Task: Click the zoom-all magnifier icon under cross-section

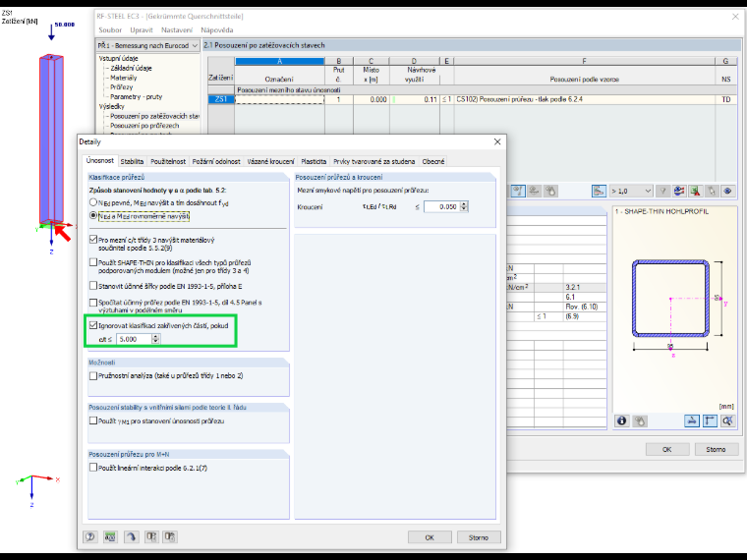Action: pos(727,420)
